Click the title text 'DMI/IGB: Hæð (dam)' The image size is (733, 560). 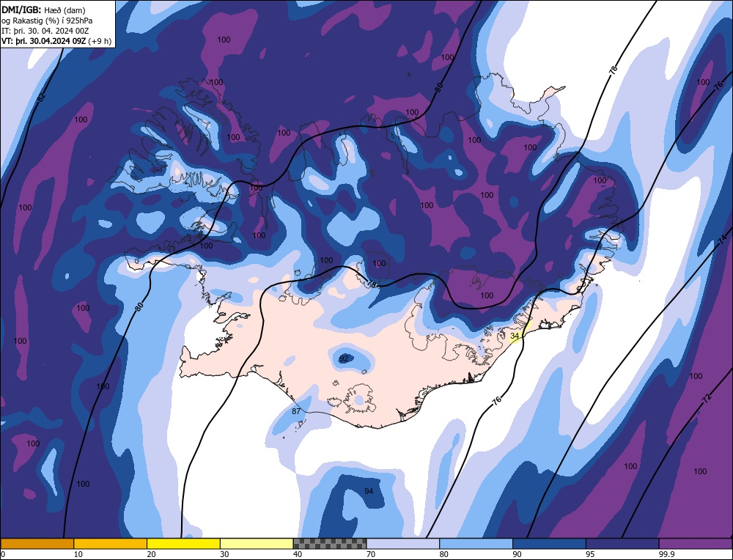tap(43, 10)
